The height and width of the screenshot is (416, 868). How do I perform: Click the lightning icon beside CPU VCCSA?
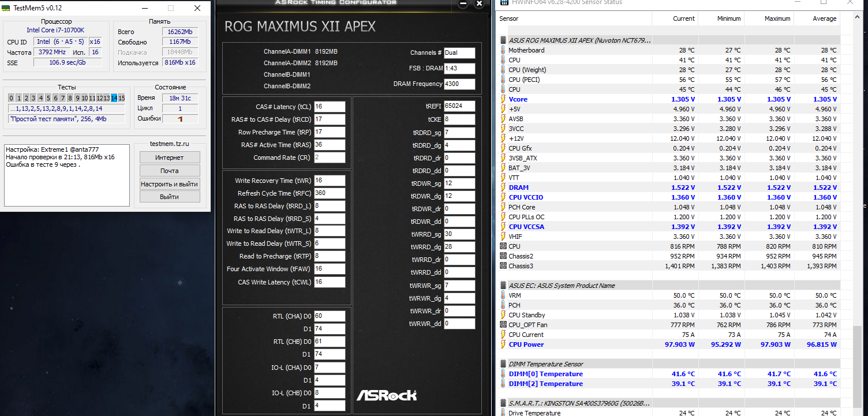(503, 227)
